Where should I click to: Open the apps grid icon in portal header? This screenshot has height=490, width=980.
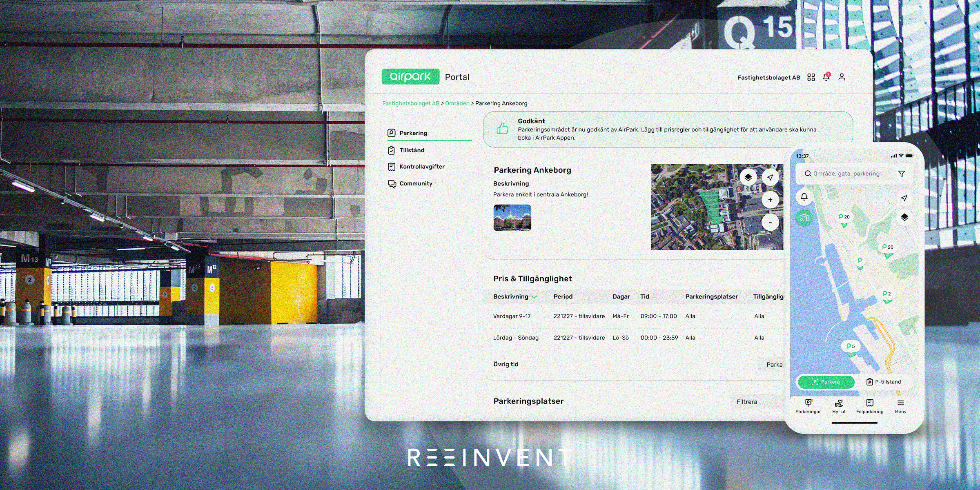tap(811, 77)
